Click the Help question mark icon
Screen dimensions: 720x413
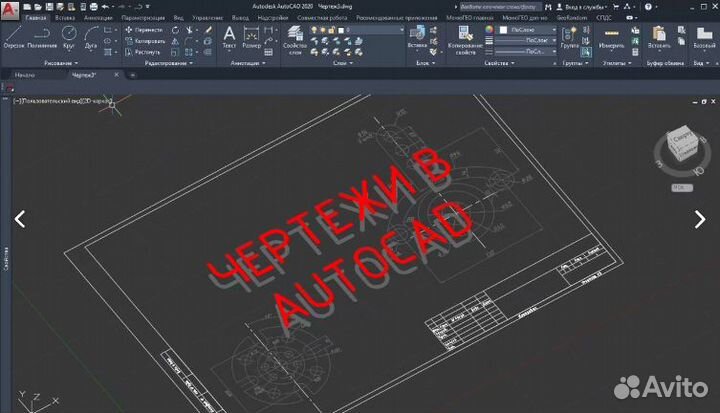click(648, 7)
